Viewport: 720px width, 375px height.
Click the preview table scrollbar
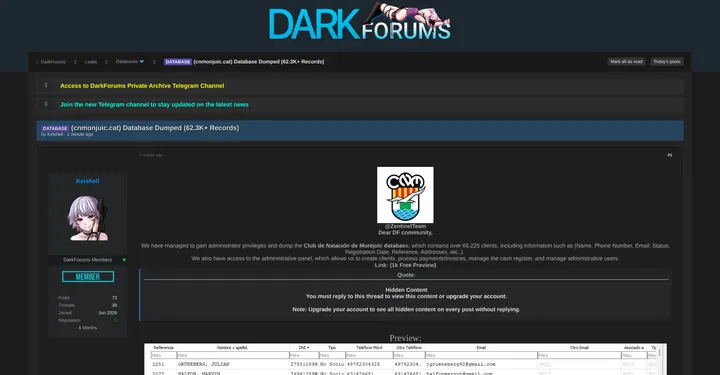coord(660,353)
